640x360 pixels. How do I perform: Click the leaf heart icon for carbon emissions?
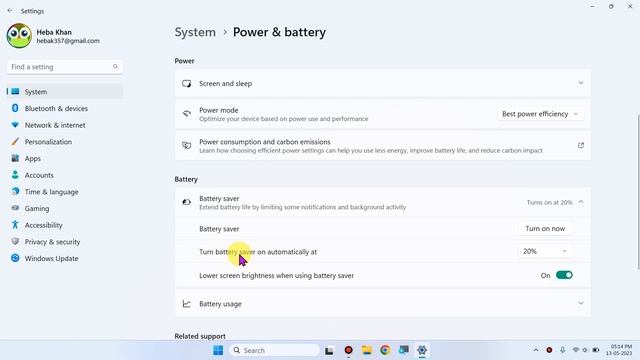pos(187,145)
